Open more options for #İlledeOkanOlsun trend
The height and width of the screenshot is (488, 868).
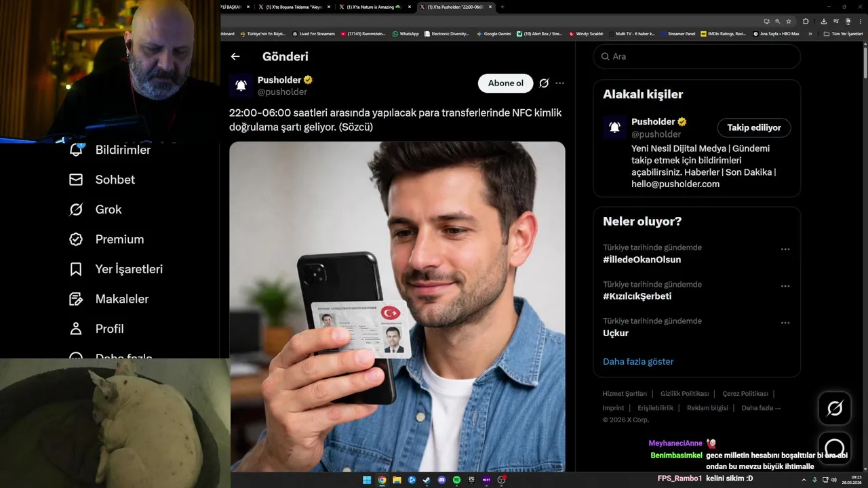click(x=785, y=249)
